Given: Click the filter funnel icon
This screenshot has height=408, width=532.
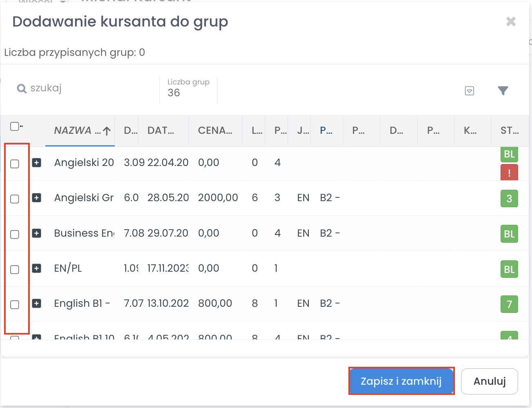Looking at the screenshot, I should coord(503,91).
